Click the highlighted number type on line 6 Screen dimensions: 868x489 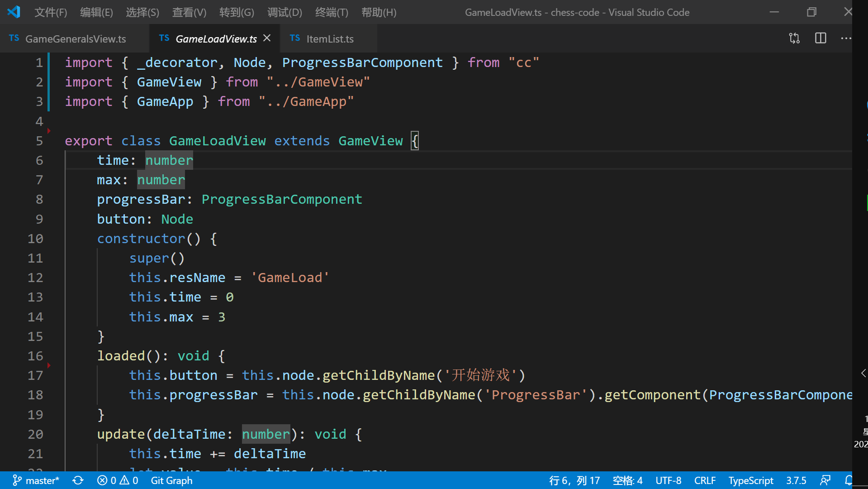[x=169, y=160]
